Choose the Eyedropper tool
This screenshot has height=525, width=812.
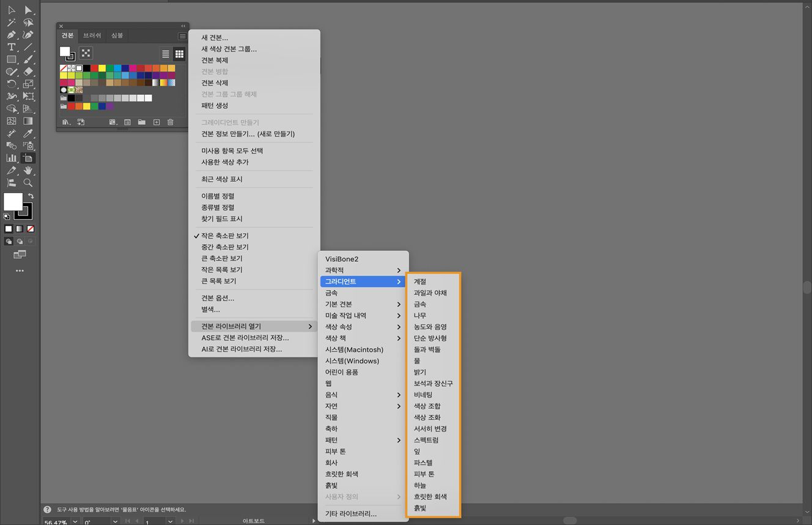pos(28,133)
